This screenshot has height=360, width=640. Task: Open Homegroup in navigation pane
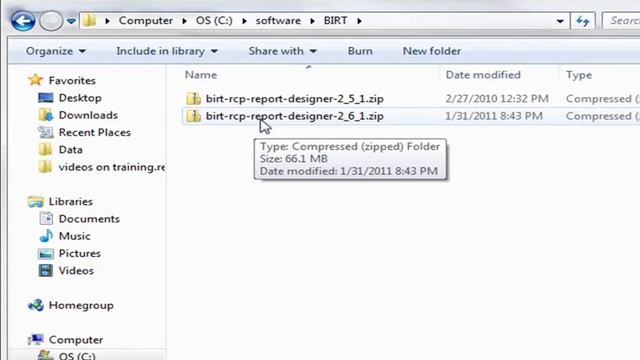81,305
